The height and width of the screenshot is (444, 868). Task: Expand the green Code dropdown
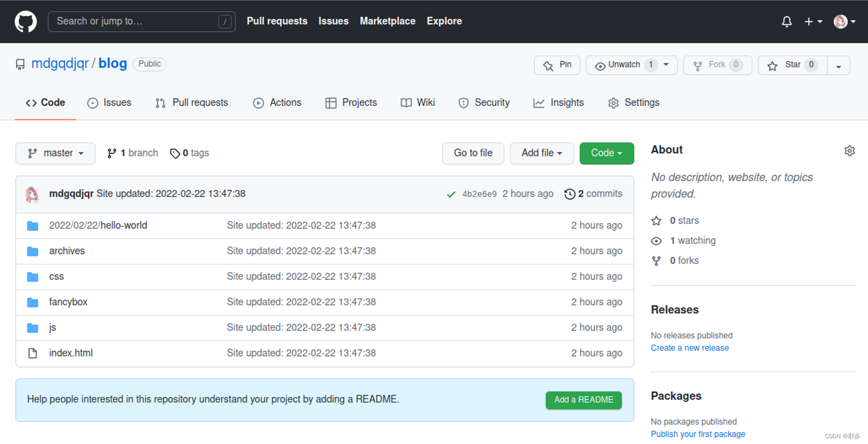click(607, 153)
